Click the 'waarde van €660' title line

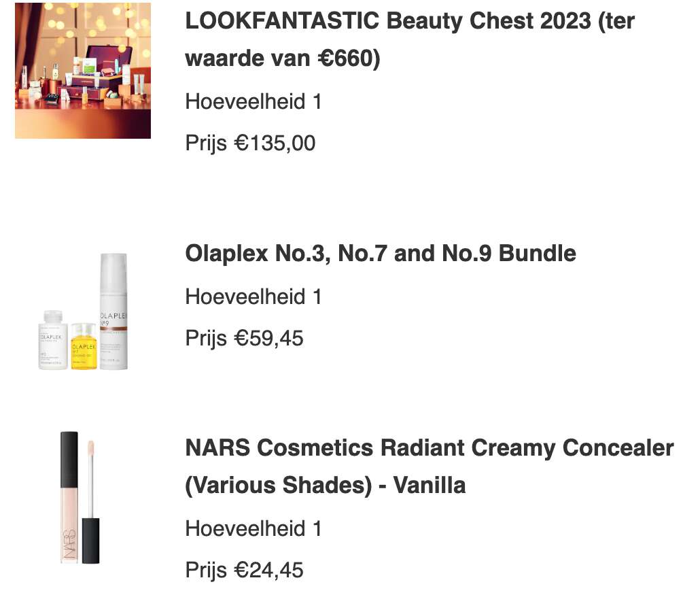pos(283,58)
